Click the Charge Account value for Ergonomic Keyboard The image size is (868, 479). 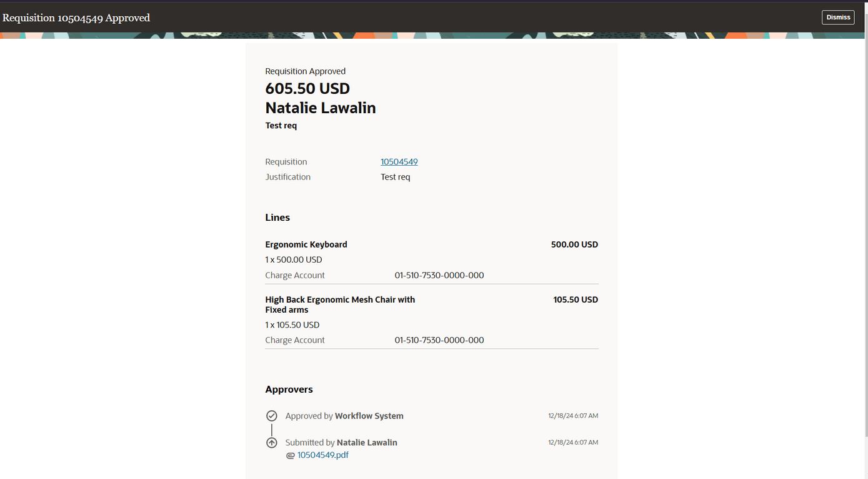click(x=439, y=275)
